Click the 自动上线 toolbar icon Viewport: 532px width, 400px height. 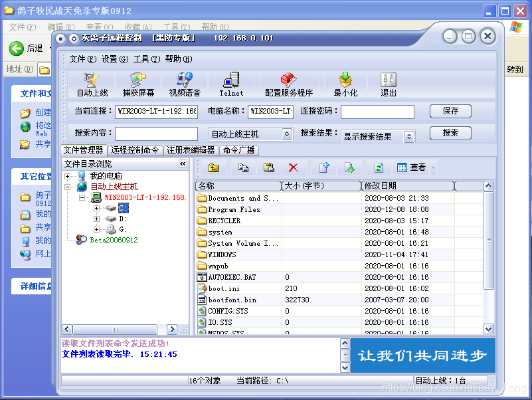92,84
